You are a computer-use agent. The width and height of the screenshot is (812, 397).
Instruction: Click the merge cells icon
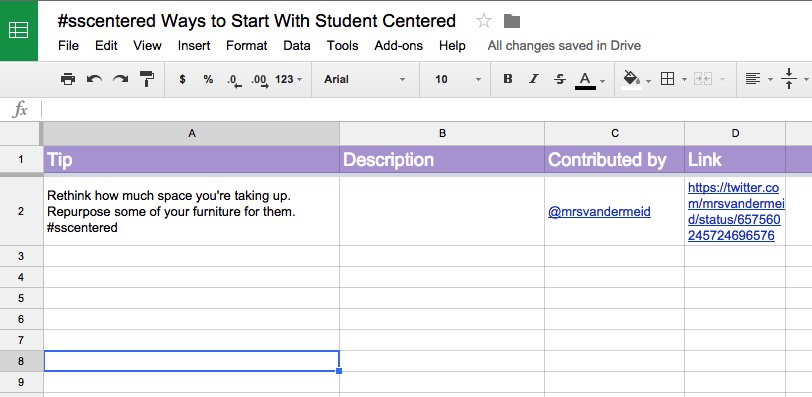tap(703, 79)
